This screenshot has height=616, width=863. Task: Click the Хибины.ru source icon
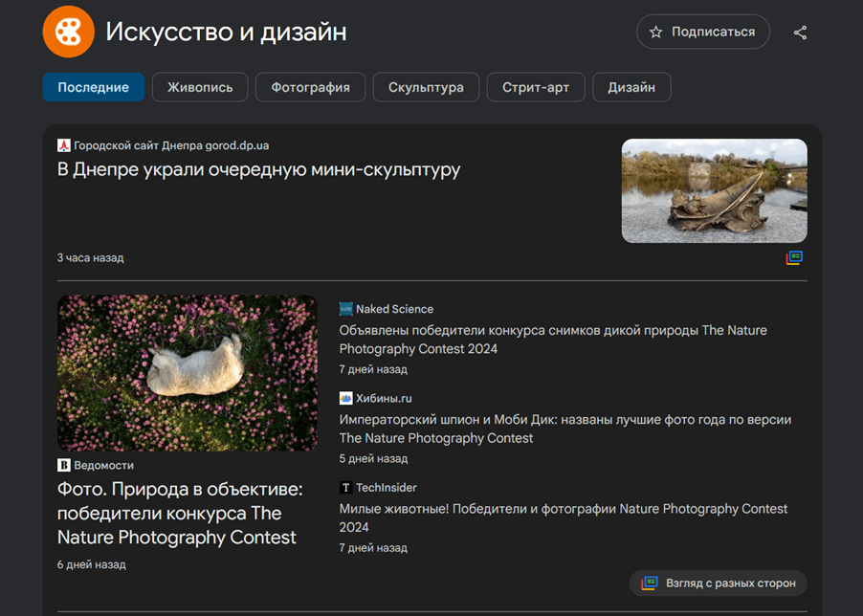pos(346,398)
